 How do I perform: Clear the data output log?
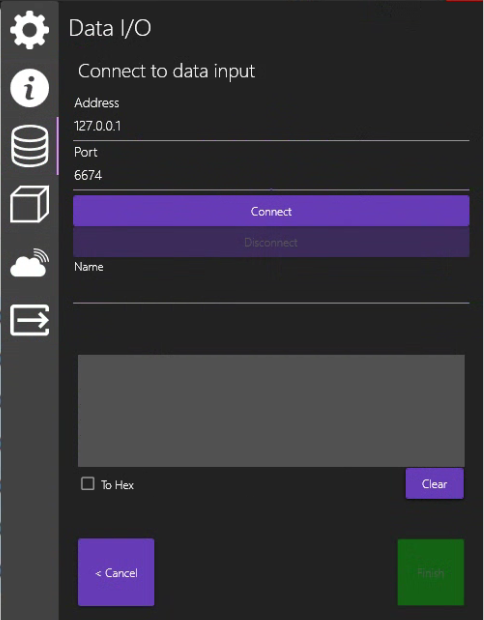click(x=435, y=484)
